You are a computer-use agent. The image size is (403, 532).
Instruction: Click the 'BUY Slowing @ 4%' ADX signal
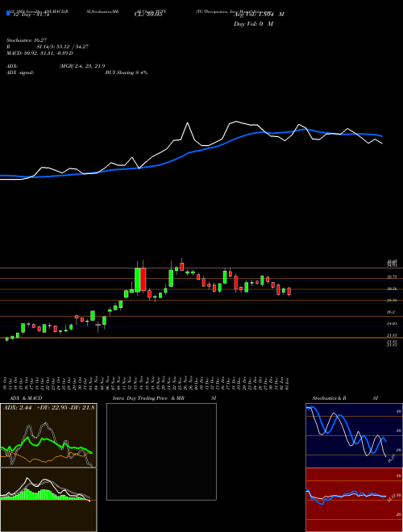coord(127,73)
